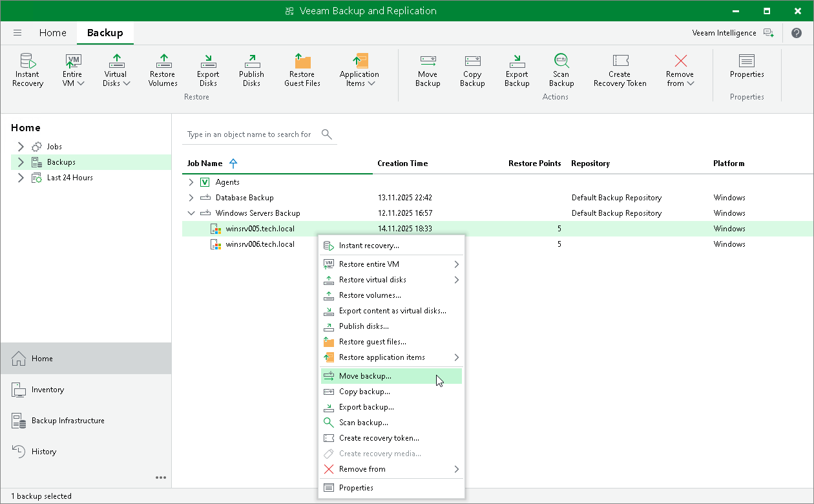
Task: Open the Restore virtual disks submenu arrow
Action: 456,280
